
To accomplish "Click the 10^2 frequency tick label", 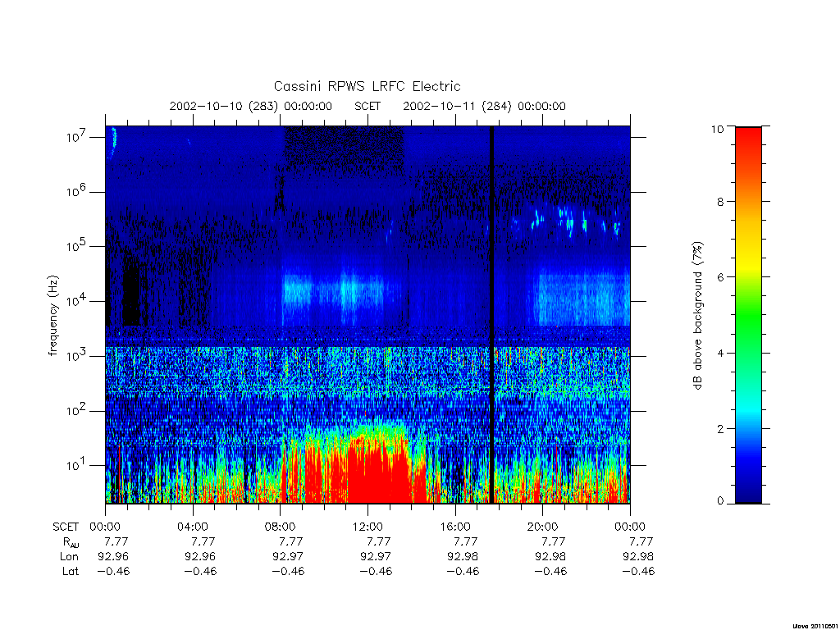I will 77,411.
